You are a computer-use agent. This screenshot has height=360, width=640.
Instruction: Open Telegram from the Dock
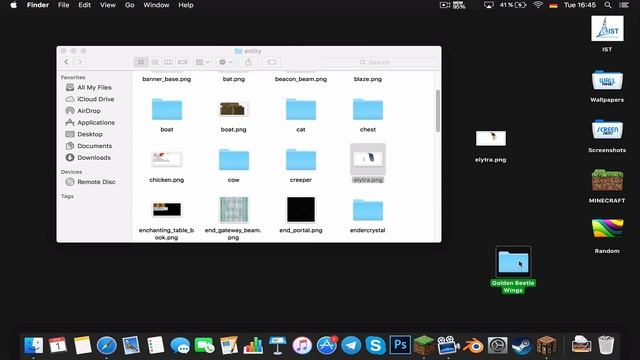point(351,345)
